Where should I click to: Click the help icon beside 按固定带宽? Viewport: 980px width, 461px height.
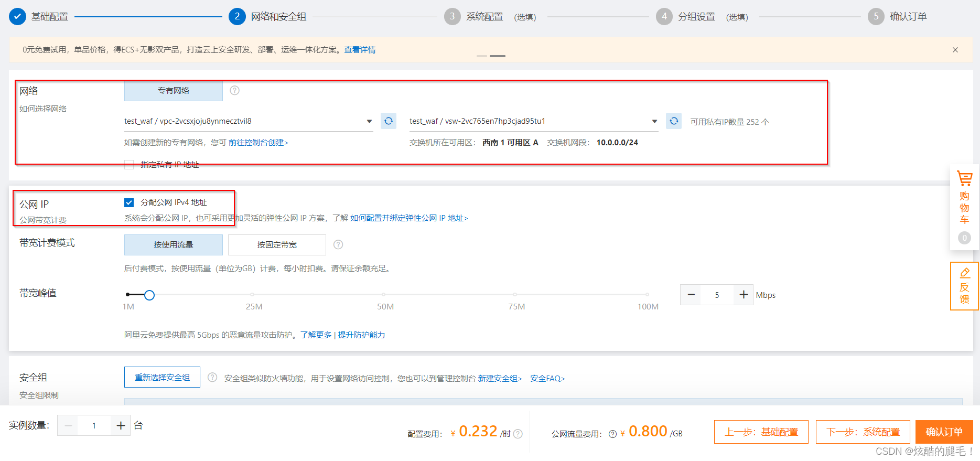(338, 244)
